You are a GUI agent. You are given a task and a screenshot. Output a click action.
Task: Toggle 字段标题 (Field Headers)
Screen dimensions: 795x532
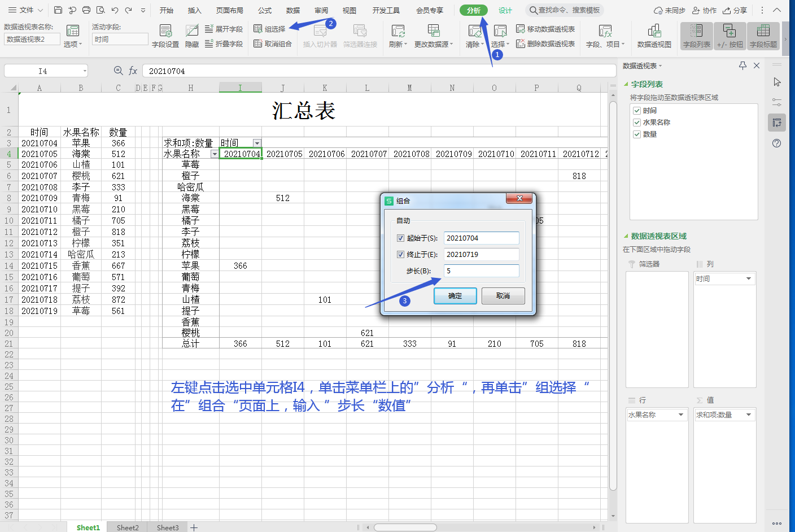pyautogui.click(x=763, y=36)
